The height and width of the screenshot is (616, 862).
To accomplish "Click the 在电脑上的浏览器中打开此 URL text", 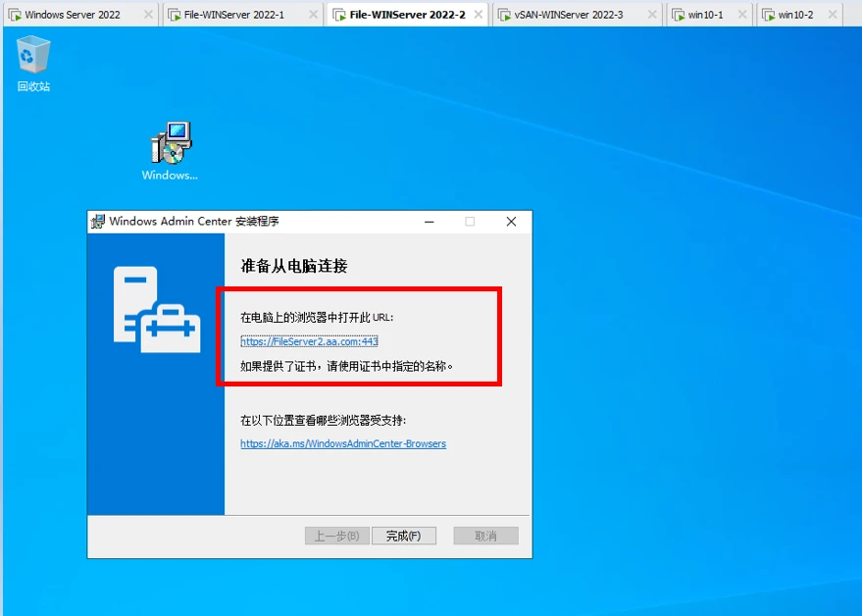I will [x=317, y=318].
